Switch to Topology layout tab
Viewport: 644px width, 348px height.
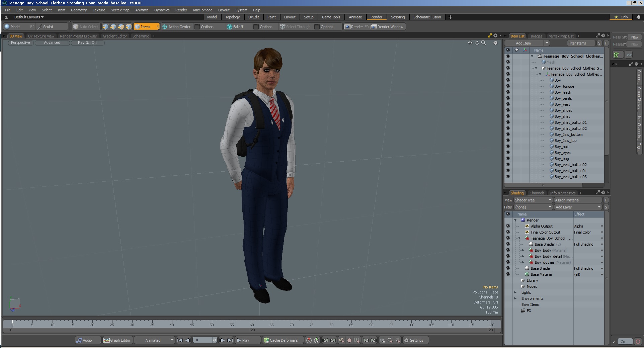click(x=232, y=17)
